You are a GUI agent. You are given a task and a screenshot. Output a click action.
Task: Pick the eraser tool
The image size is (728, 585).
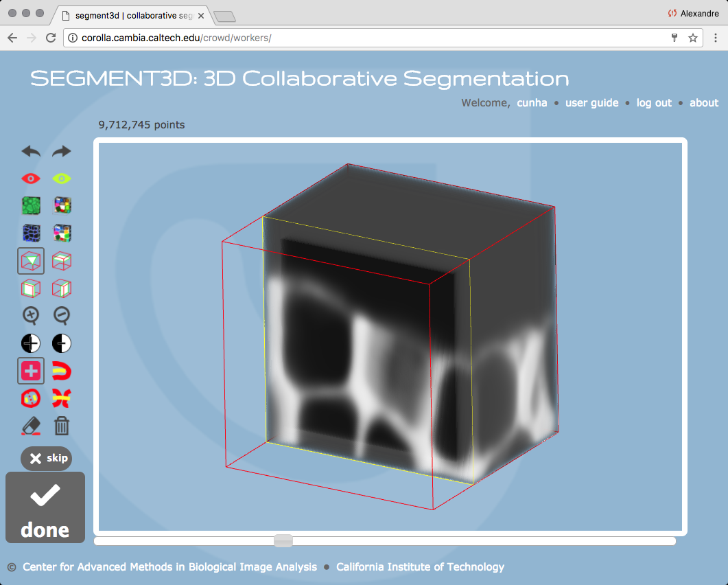coord(31,426)
